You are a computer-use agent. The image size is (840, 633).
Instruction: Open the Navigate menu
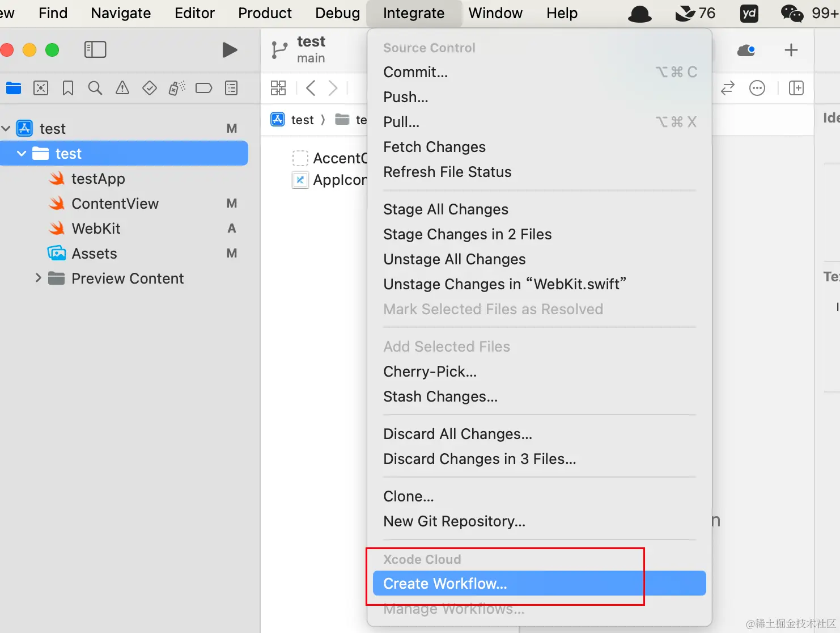[121, 13]
